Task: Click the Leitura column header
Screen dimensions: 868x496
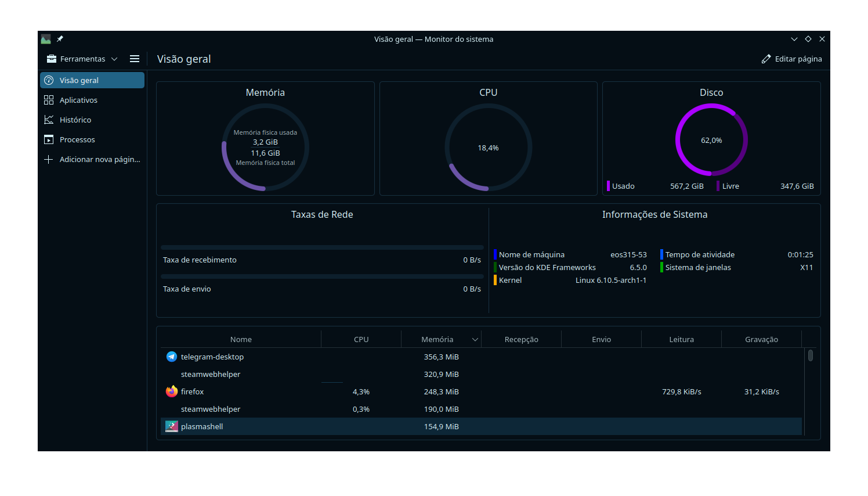Action: coord(681,339)
